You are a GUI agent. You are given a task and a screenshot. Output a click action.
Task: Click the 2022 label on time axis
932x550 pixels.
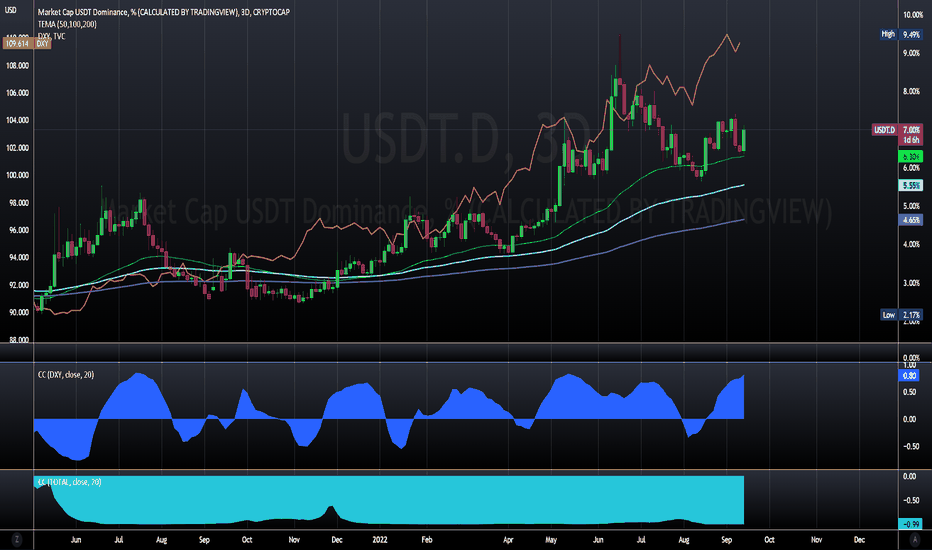(380, 540)
